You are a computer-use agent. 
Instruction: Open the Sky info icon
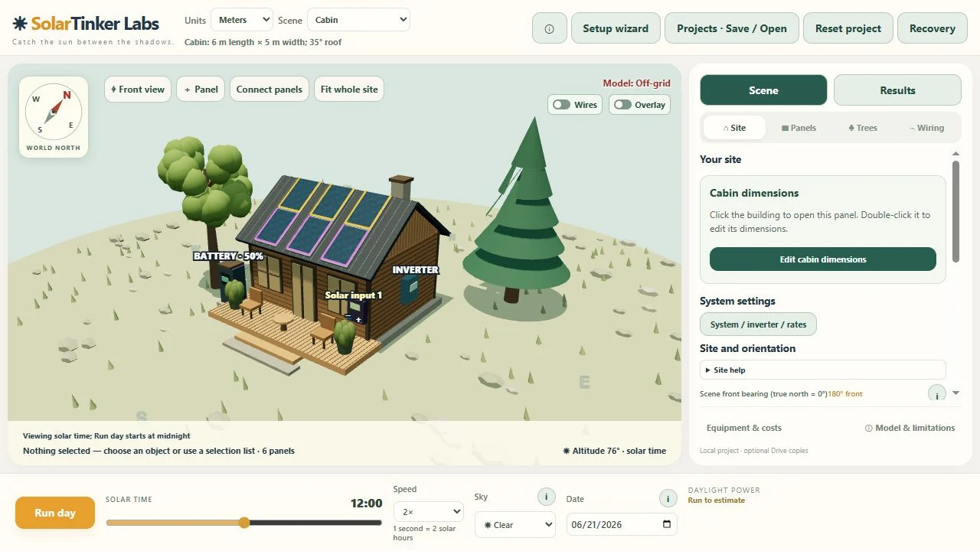click(546, 497)
